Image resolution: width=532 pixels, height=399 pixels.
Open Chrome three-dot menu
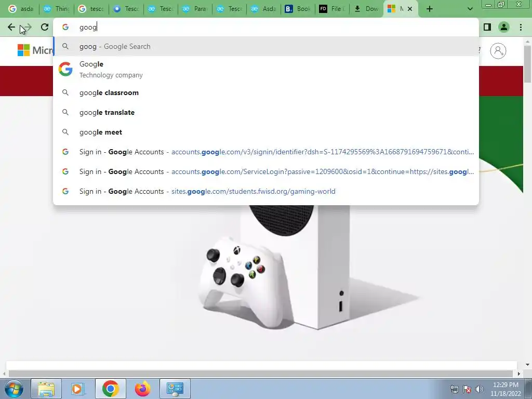coord(521,27)
